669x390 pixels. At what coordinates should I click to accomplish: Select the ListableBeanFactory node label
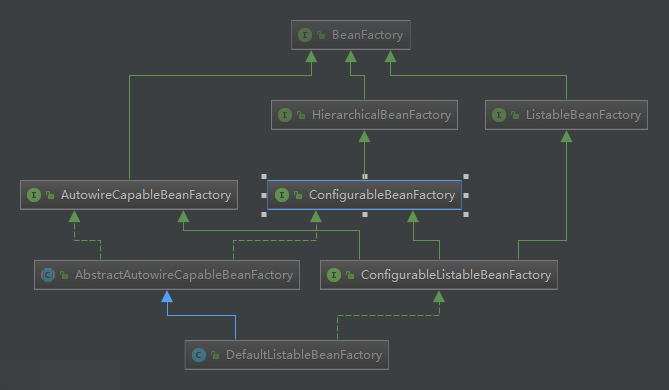(583, 115)
